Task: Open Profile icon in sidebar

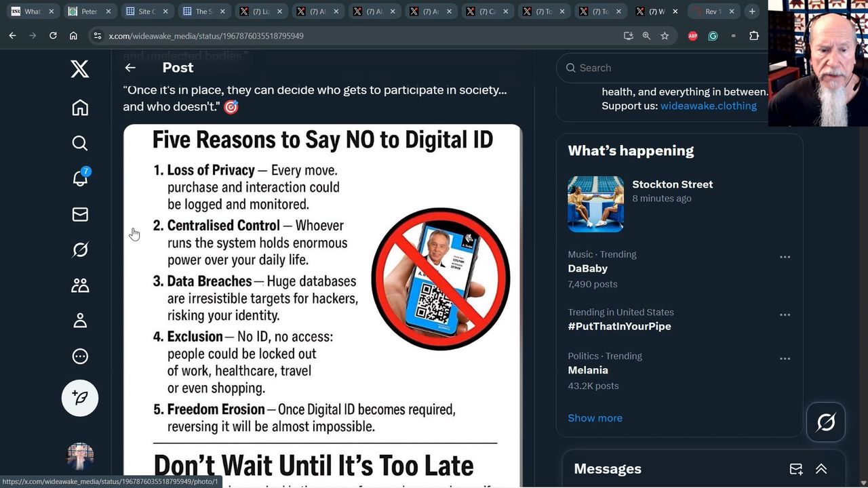Action: (80, 321)
